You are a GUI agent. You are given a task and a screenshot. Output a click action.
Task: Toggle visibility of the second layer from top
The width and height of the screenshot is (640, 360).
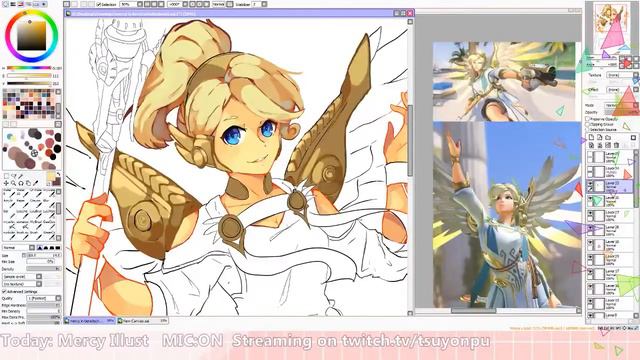pos(590,169)
